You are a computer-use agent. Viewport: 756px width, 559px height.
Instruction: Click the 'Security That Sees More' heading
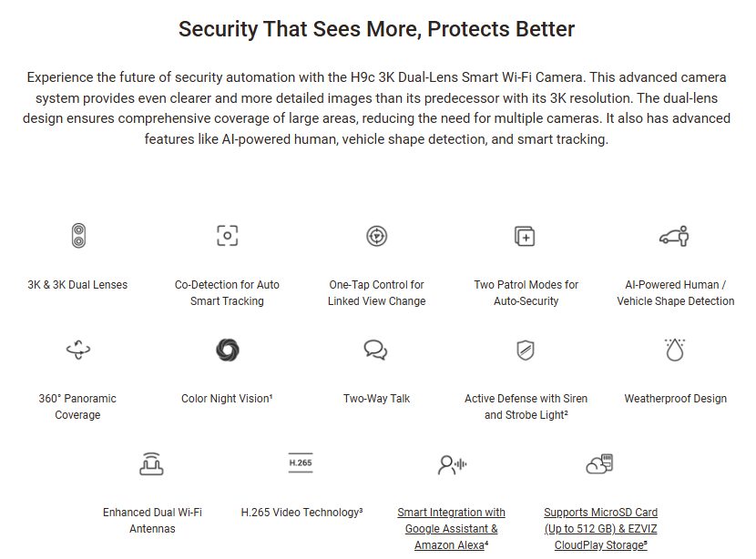(376, 29)
